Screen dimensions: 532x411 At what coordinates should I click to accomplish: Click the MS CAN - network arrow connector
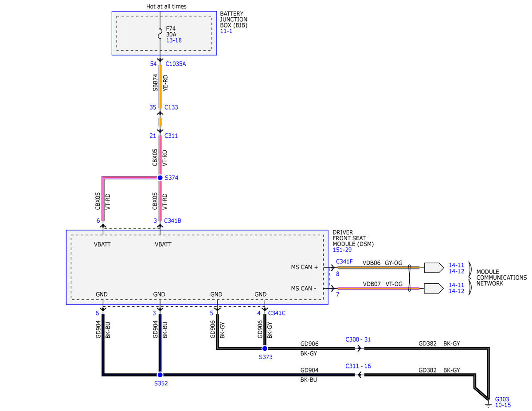(433, 289)
